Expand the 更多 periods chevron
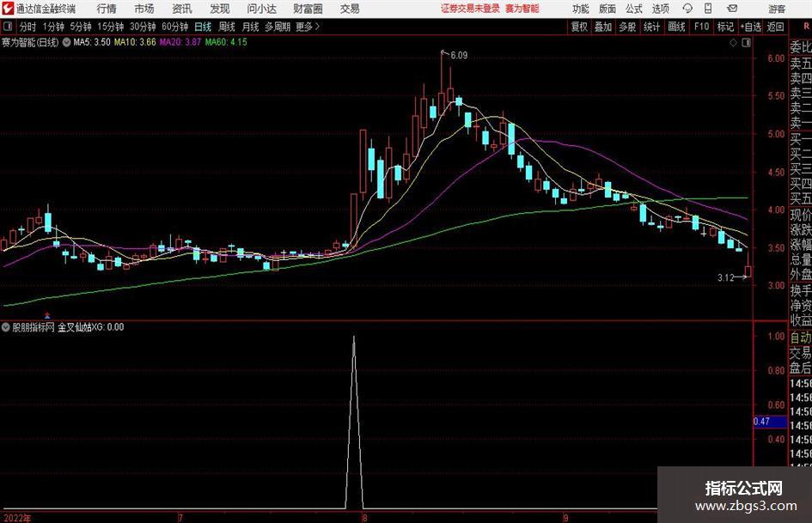Viewport: 812px width, 523px height. point(317,27)
